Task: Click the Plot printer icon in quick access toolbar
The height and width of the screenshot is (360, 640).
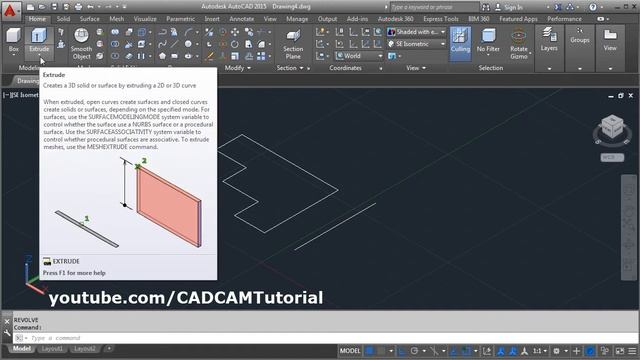Action: pos(78,7)
